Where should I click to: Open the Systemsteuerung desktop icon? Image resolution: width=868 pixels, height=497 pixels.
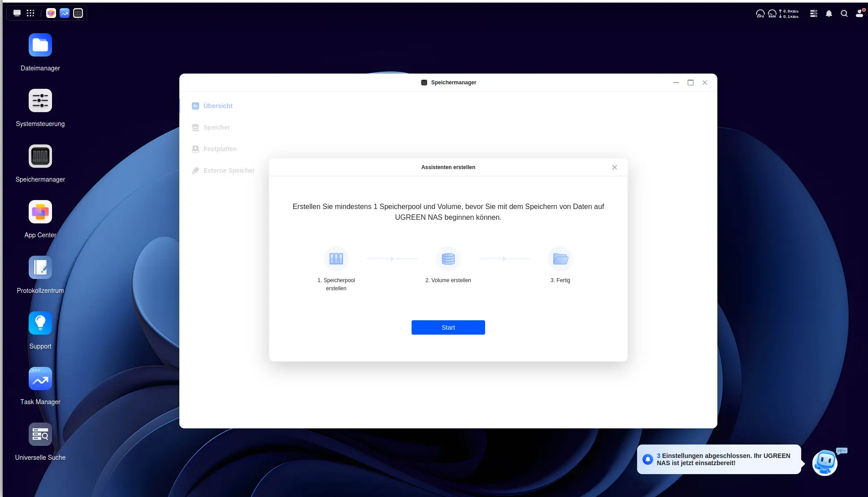click(40, 101)
